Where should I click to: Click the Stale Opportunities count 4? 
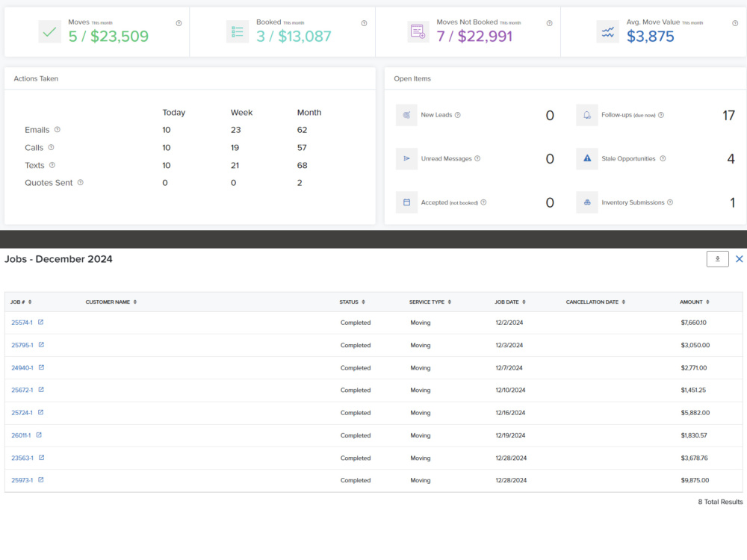coord(731,158)
